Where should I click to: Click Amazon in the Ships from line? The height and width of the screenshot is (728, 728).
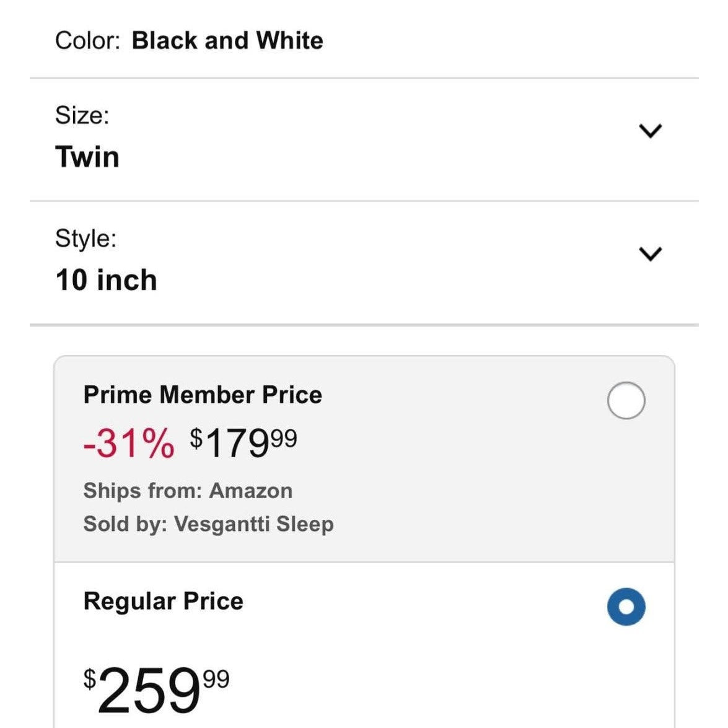tap(251, 491)
